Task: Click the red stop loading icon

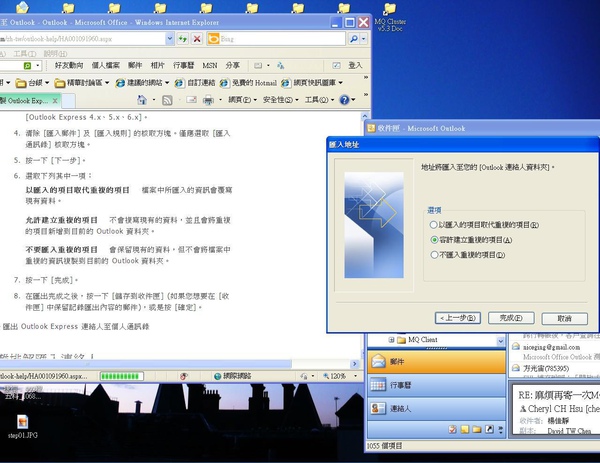Action: tap(197, 39)
